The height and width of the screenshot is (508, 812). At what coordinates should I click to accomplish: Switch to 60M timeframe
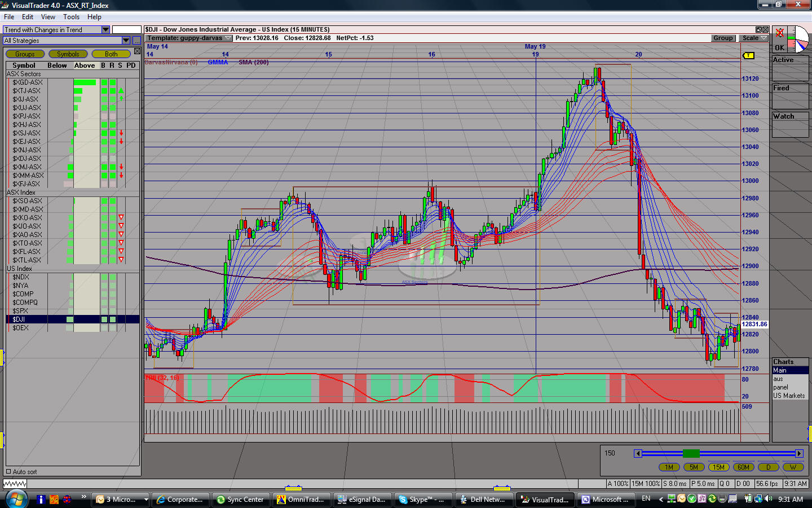pyautogui.click(x=744, y=467)
